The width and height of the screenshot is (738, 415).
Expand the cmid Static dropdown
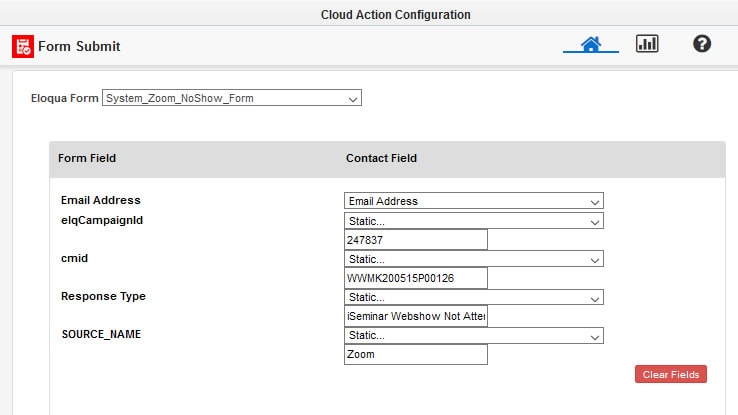click(473, 259)
